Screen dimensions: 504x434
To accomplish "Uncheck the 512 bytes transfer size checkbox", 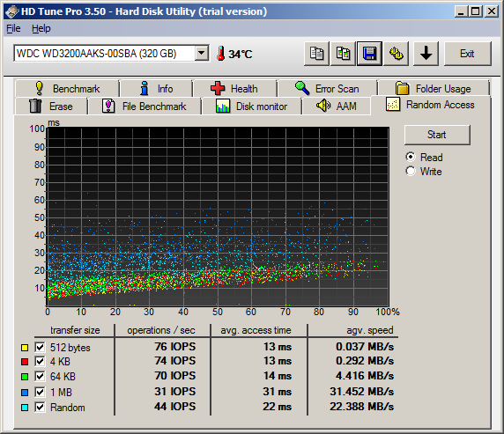I will tap(40, 347).
